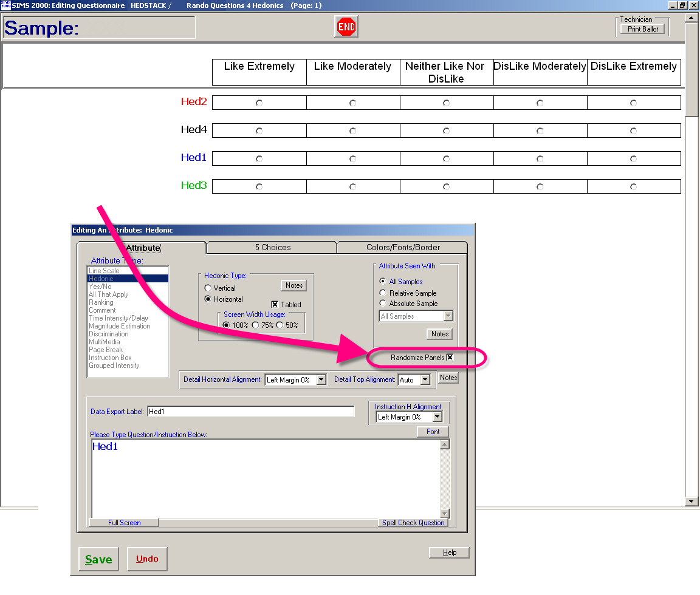This screenshot has width=700, height=595.
Task: Click the SIMS 2000 title bar icon
Action: pyautogui.click(x=5, y=5)
